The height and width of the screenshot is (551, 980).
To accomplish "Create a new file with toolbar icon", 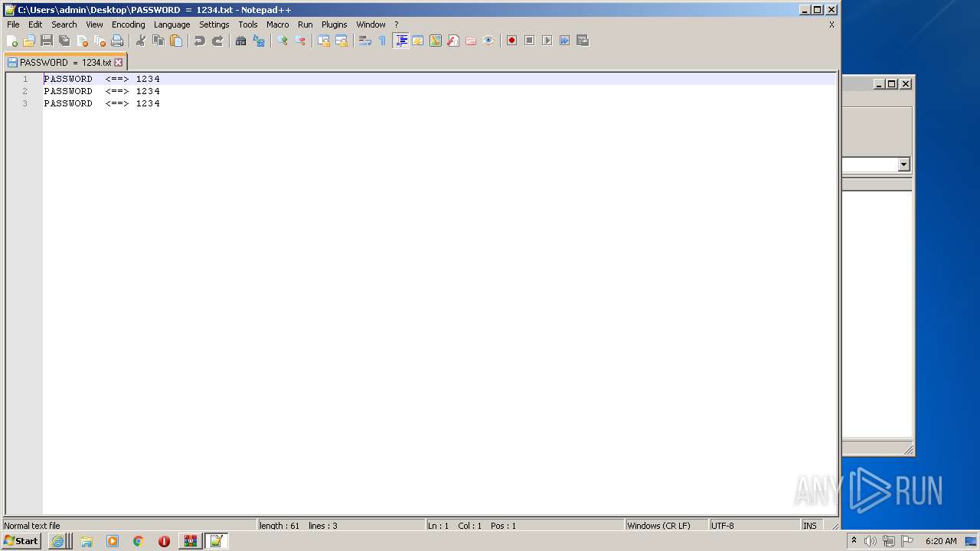I will click(x=12, y=41).
